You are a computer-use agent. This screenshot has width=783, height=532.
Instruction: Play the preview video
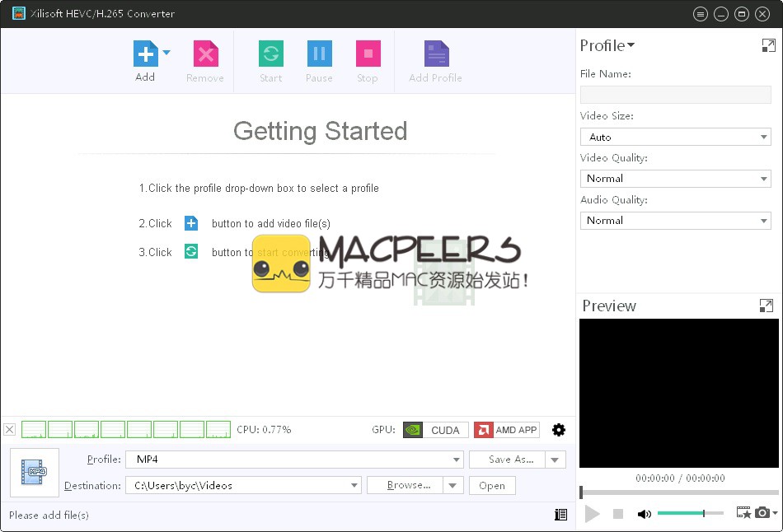click(x=593, y=514)
